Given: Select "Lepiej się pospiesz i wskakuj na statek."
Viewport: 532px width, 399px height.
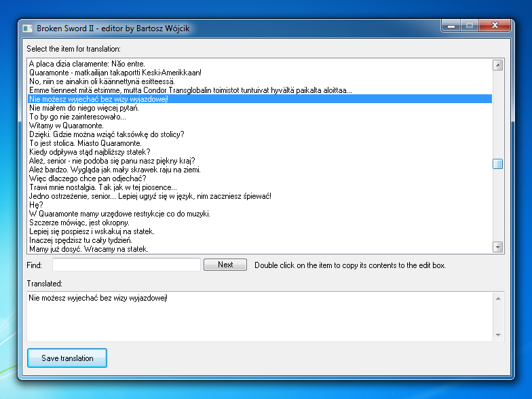Looking at the screenshot, I should 259,231.
